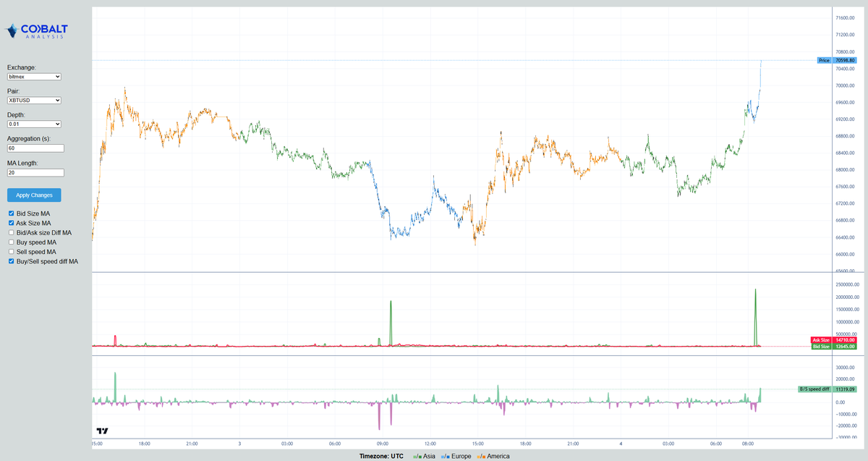This screenshot has height=461, width=868.
Task: Click the MA Length input field
Action: (35, 172)
